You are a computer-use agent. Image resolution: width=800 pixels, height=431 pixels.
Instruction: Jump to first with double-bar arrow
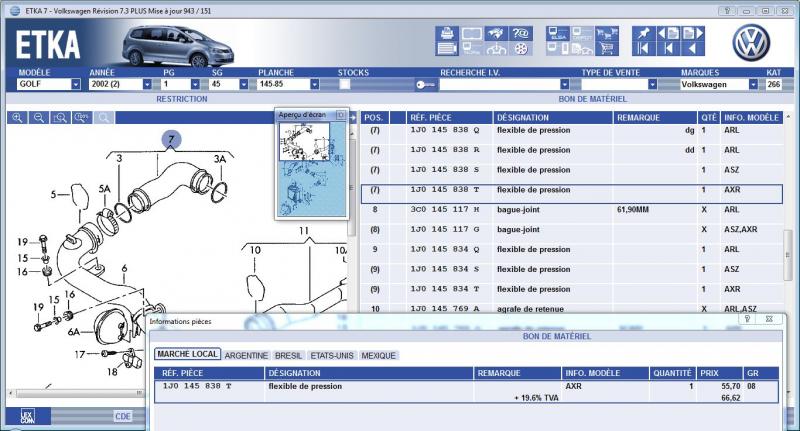click(x=643, y=48)
